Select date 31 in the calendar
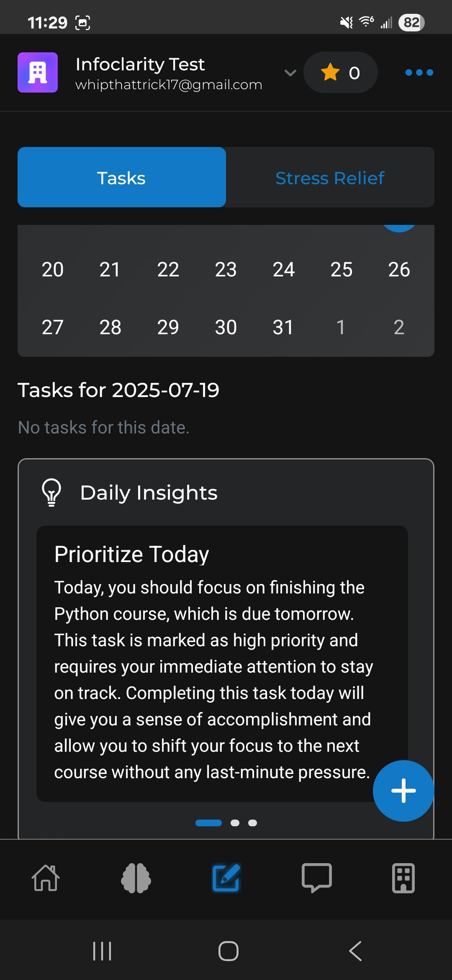The image size is (452, 980). point(283,327)
